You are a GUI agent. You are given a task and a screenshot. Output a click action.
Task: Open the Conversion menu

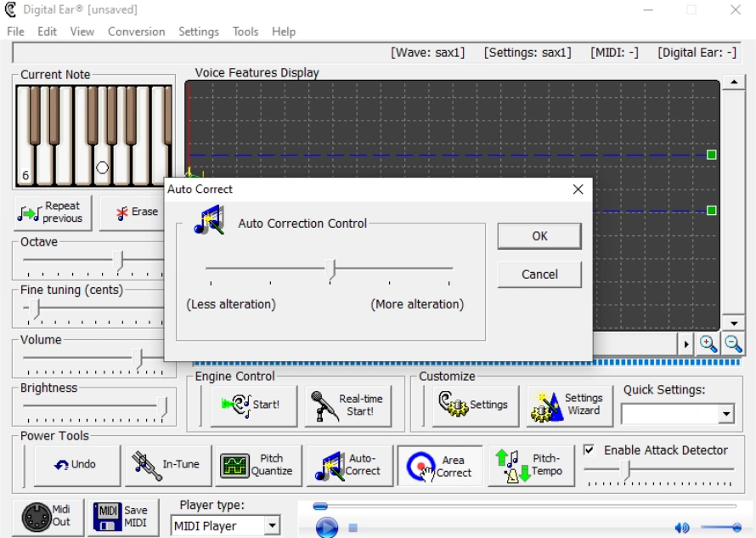pyautogui.click(x=136, y=31)
